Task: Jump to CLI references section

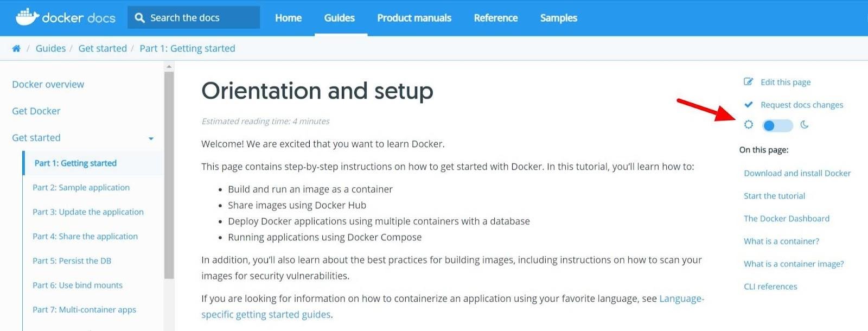Action: (770, 287)
